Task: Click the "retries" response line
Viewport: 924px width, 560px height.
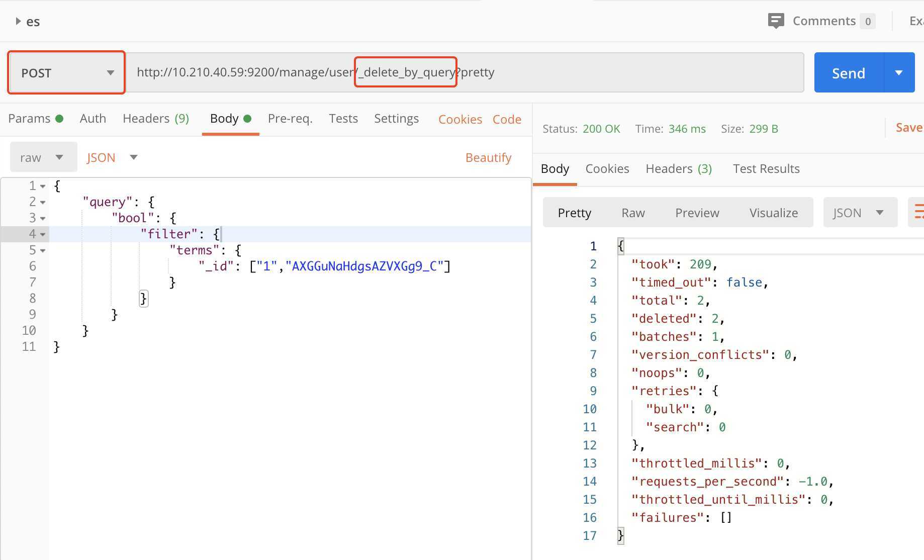Action: pos(675,391)
